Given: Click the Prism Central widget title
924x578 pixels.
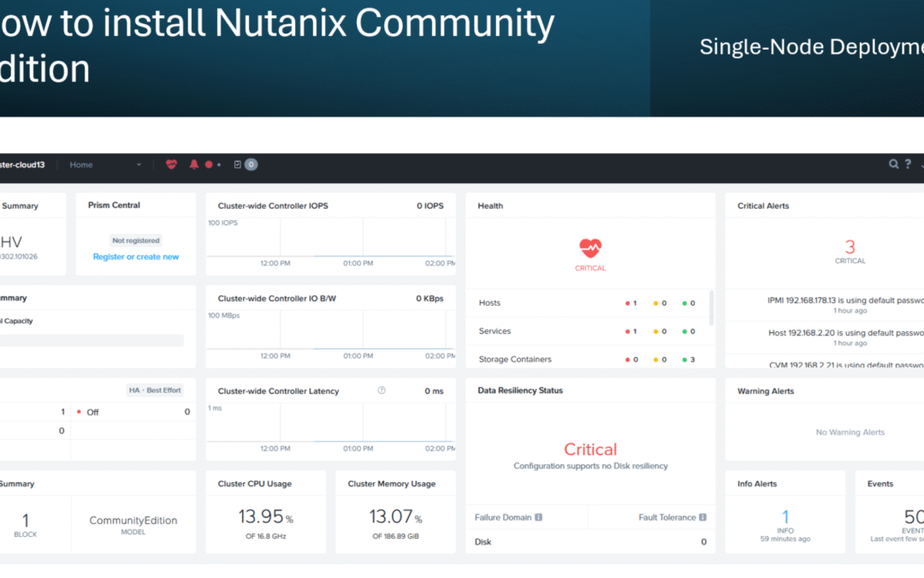Looking at the screenshot, I should (114, 206).
